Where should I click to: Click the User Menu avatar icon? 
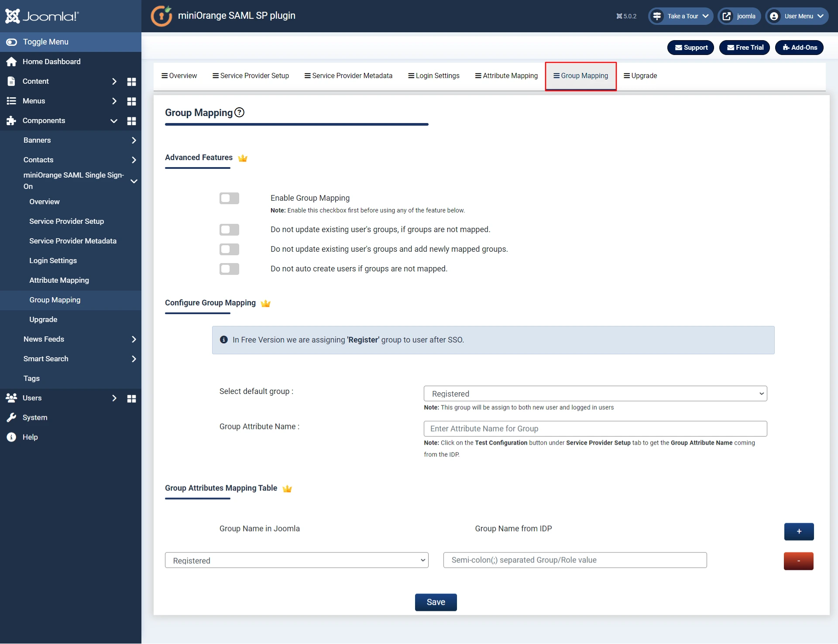(774, 16)
